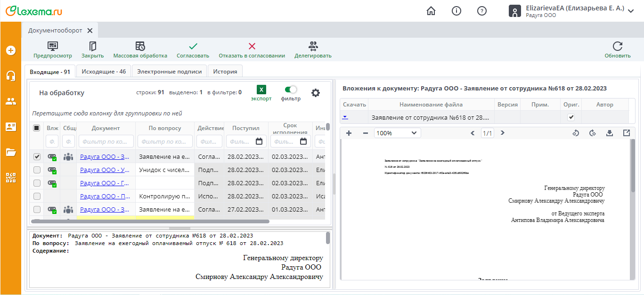Click the grid's horizontal scrollbar
644x295 pixels.
pos(150,221)
